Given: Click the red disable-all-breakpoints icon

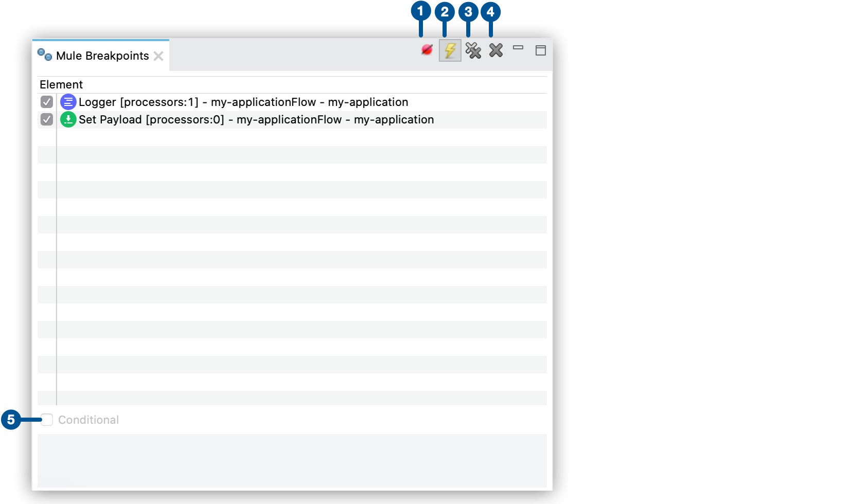Looking at the screenshot, I should tap(427, 50).
